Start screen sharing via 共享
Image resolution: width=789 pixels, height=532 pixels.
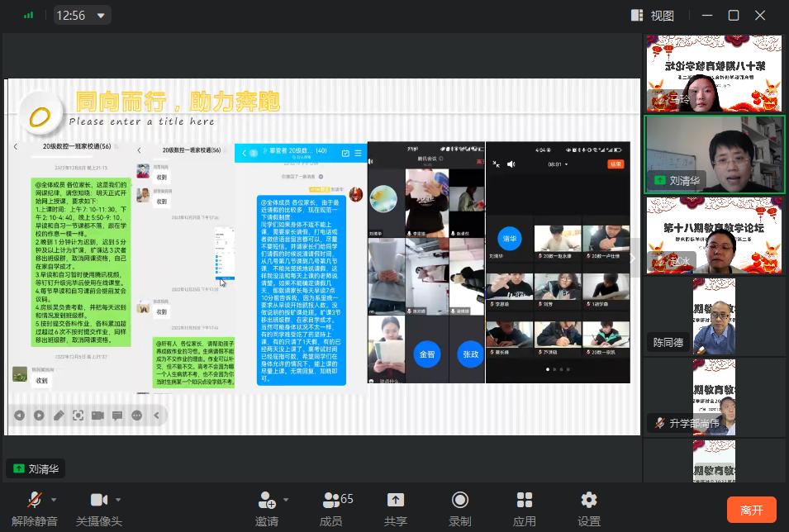(x=396, y=509)
